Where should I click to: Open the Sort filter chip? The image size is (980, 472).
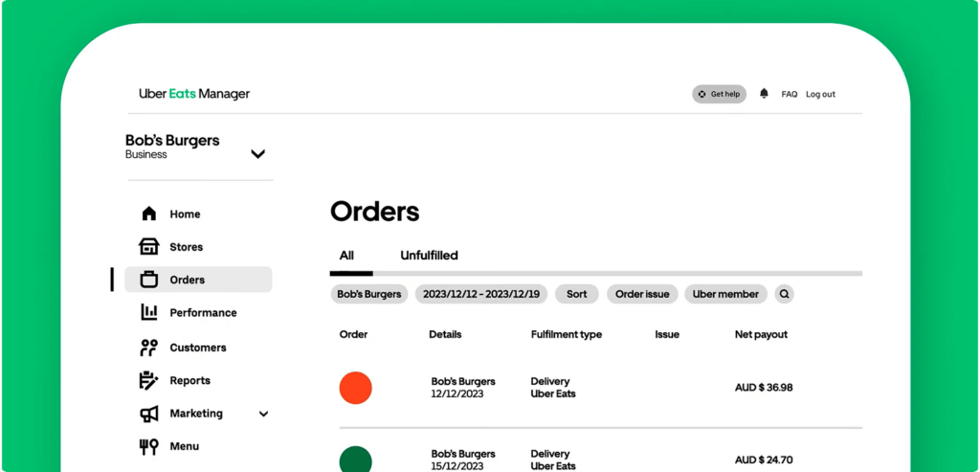click(x=577, y=294)
